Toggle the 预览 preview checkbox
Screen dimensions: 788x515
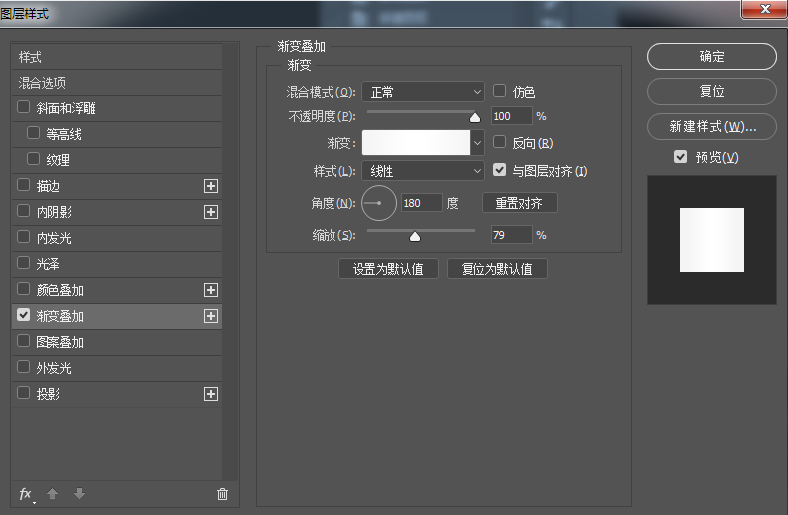point(680,157)
